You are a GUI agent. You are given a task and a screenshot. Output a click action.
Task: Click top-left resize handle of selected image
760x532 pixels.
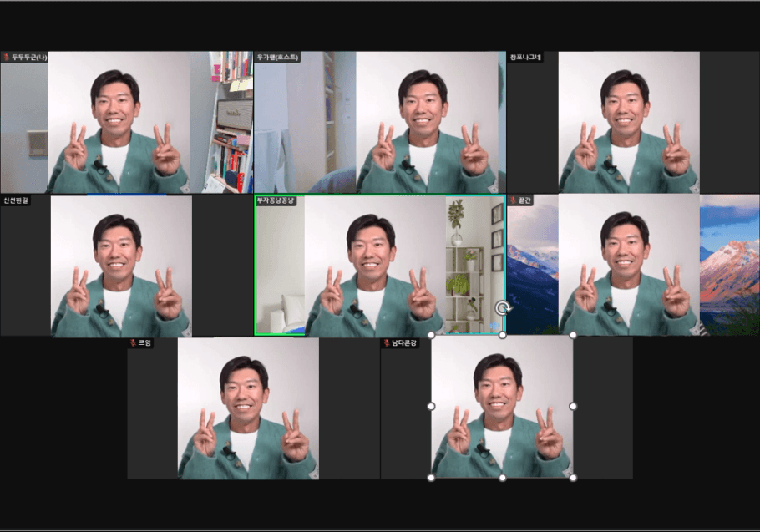(x=431, y=335)
